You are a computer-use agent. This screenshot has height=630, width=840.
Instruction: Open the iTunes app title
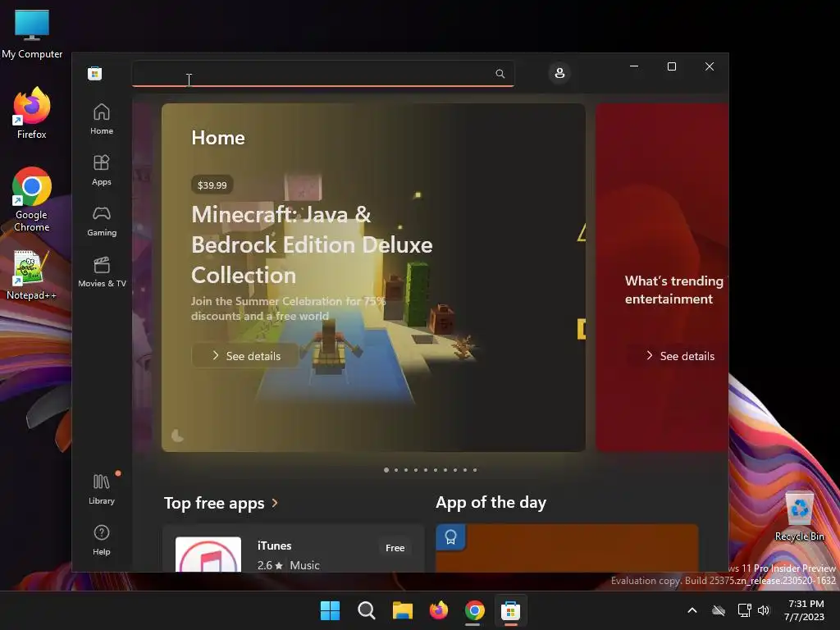[x=274, y=546]
